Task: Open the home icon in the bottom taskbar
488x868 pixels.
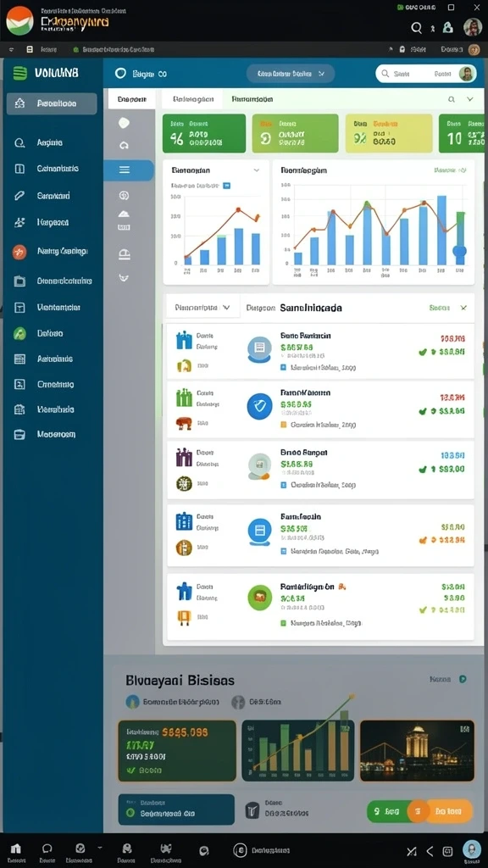Action: pyautogui.click(x=15, y=849)
